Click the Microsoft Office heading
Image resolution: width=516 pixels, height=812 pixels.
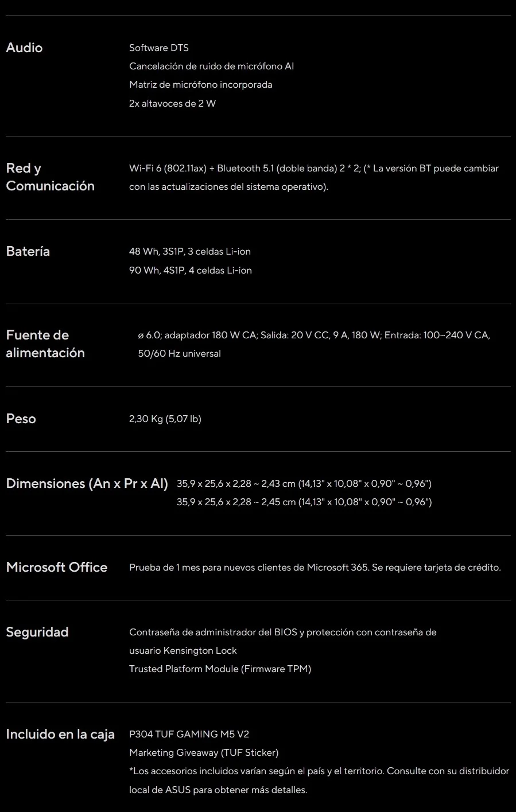(57, 567)
